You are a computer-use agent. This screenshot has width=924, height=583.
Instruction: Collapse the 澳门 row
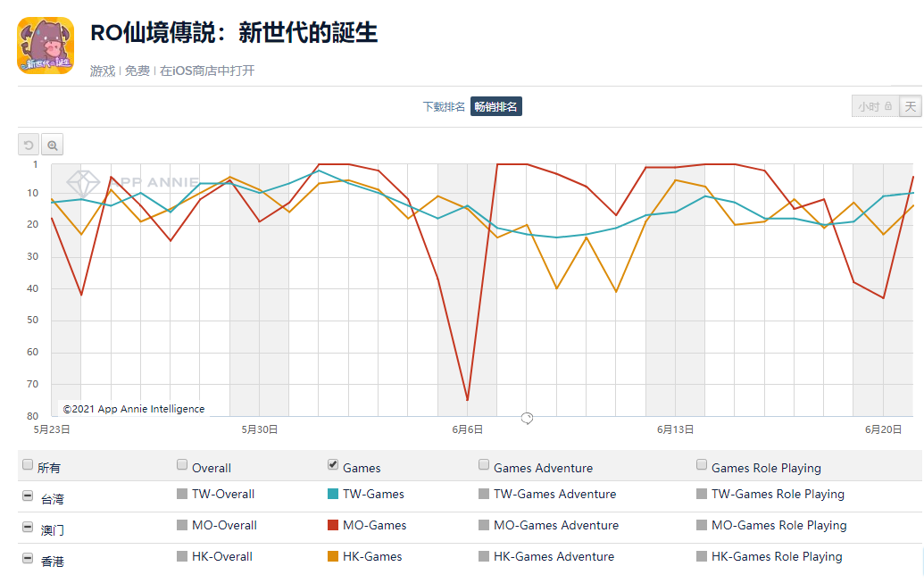click(x=28, y=527)
